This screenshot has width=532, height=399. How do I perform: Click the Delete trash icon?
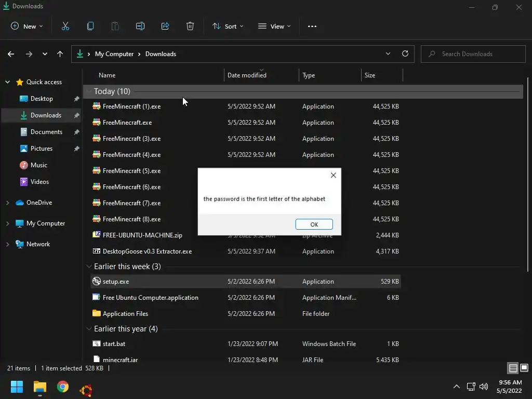[x=190, y=26]
